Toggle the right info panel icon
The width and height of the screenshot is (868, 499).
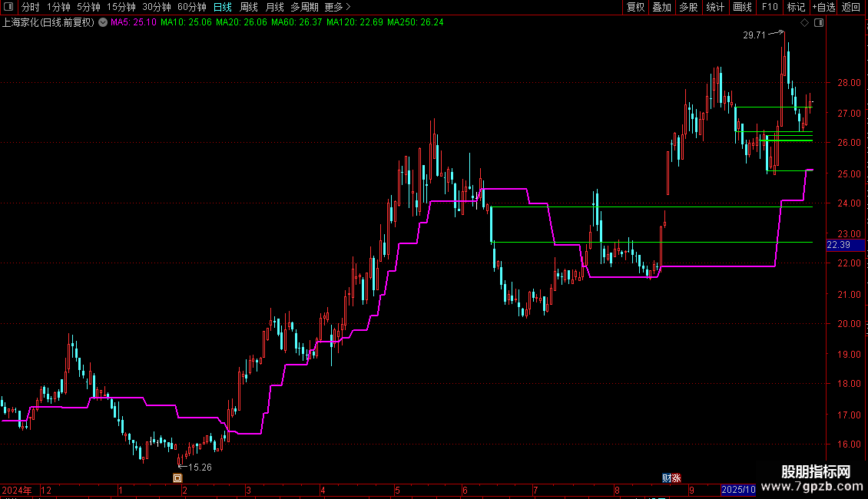coord(819,23)
